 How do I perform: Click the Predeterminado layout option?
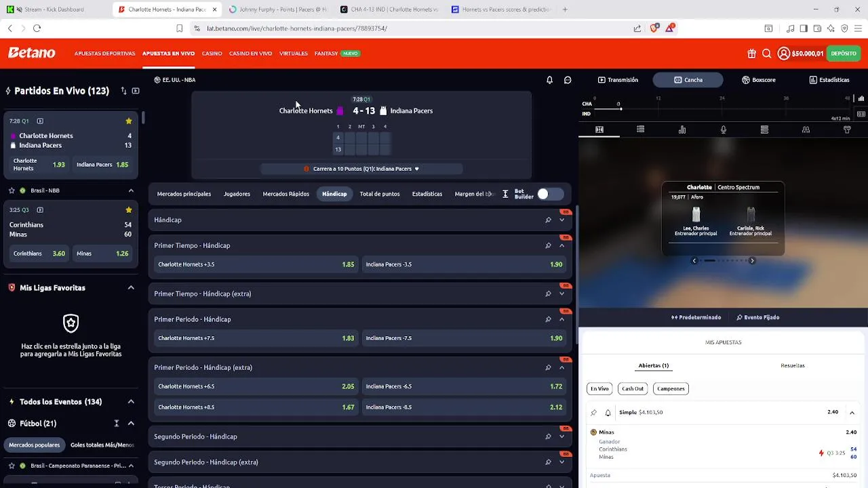pos(696,317)
